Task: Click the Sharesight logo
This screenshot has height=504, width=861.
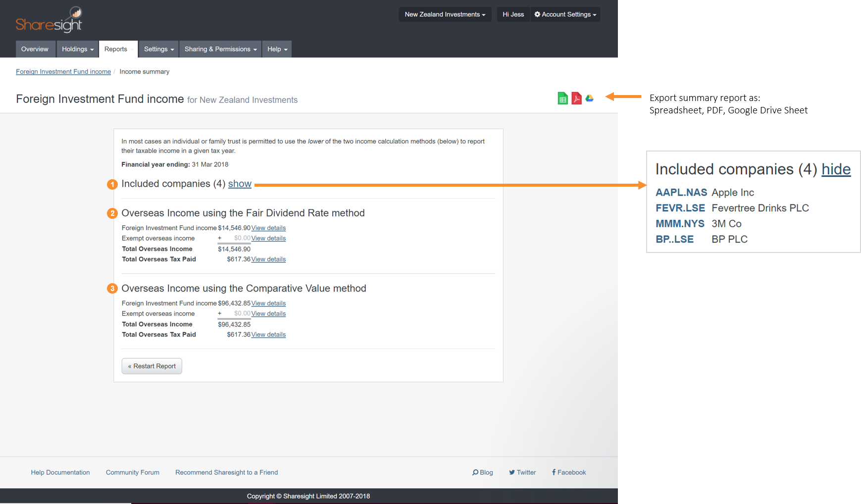Action: point(49,19)
